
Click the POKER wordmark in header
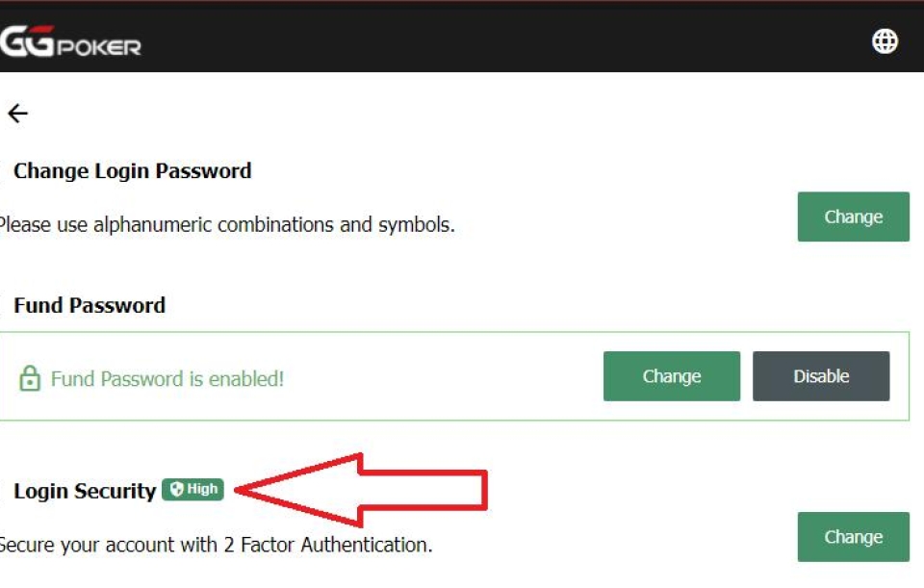click(99, 47)
